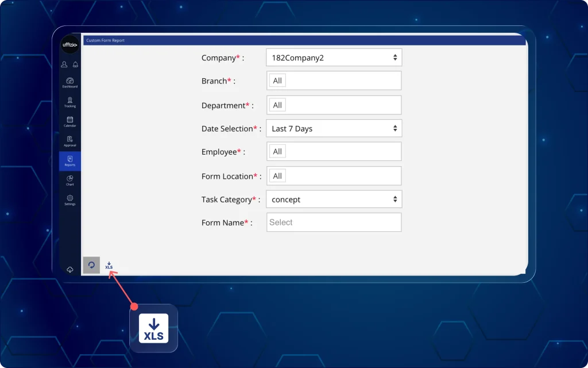Click the All tag in Form Location
Viewport: 588px width, 368px height.
pos(277,176)
